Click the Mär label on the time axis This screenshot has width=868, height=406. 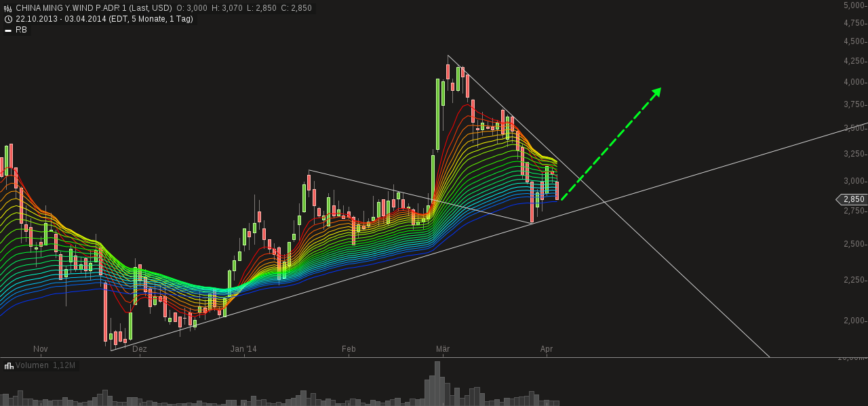(443, 348)
